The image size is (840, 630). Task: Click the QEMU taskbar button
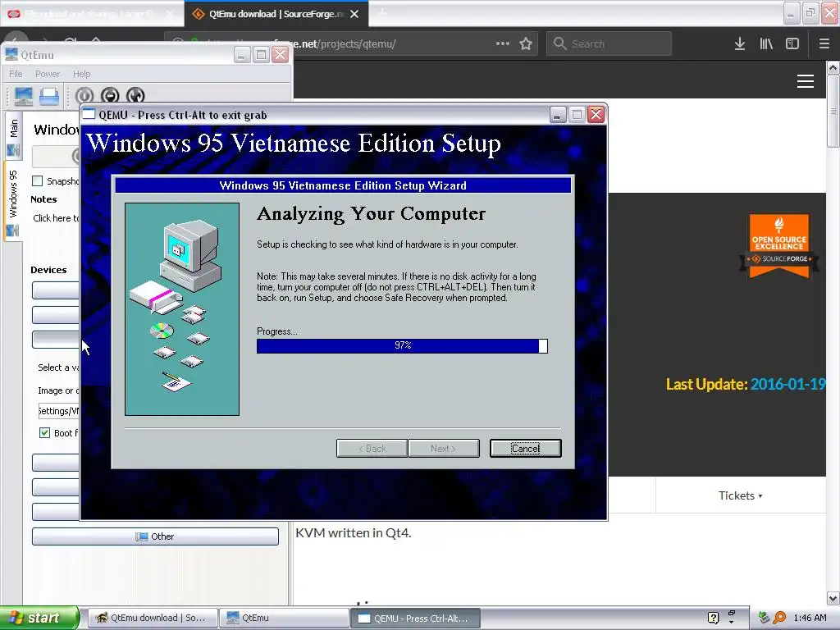[416, 618]
